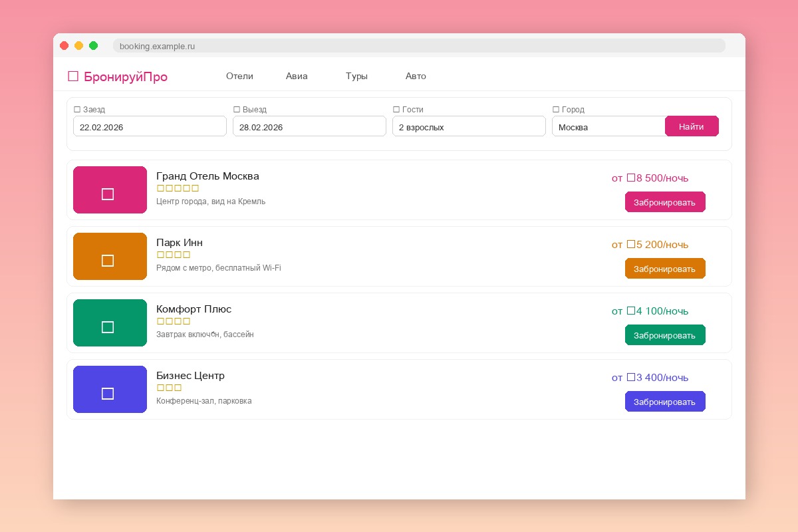This screenshot has height=532, width=798.
Task: Open the Туры menu item
Action: click(356, 76)
